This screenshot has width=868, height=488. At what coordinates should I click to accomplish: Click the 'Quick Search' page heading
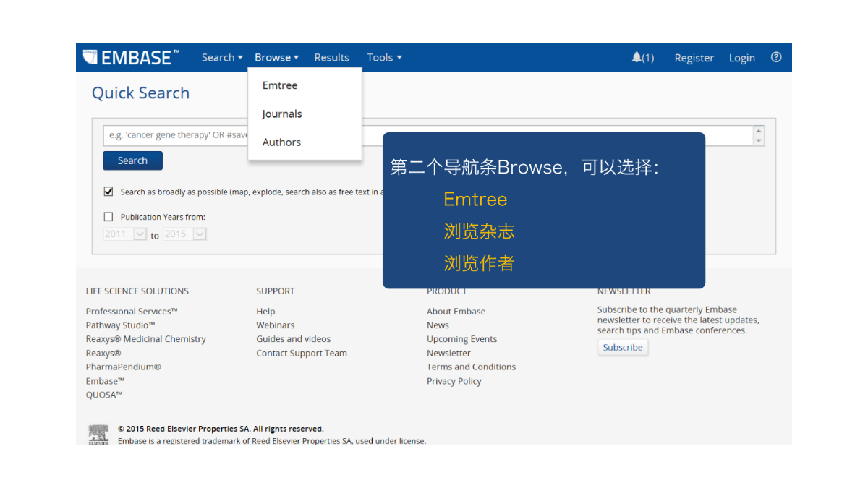pyautogui.click(x=140, y=93)
